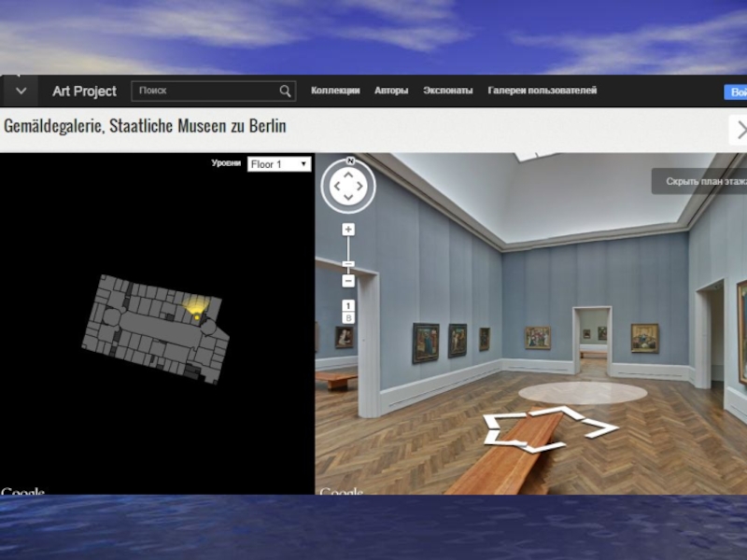Select portrait painting in left room
Screen dimensions: 747x560
(x=344, y=337)
